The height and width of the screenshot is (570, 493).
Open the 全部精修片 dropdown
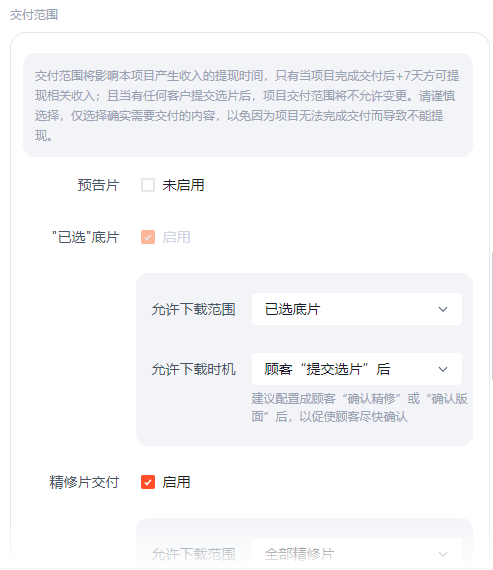pyautogui.click(x=357, y=554)
